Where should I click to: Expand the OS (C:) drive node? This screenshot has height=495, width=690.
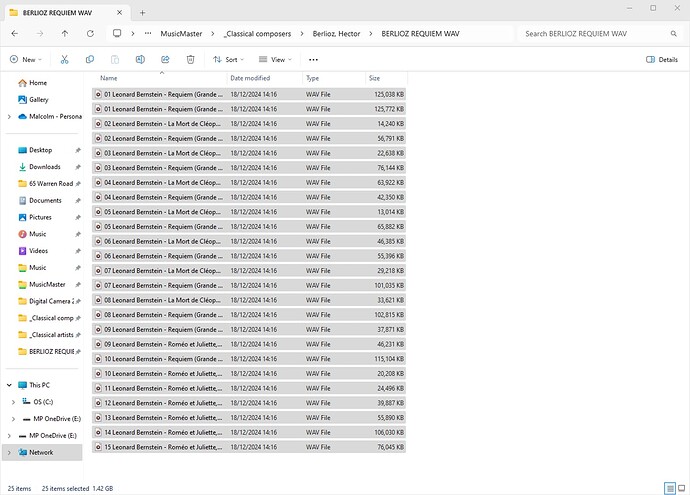click(13, 402)
